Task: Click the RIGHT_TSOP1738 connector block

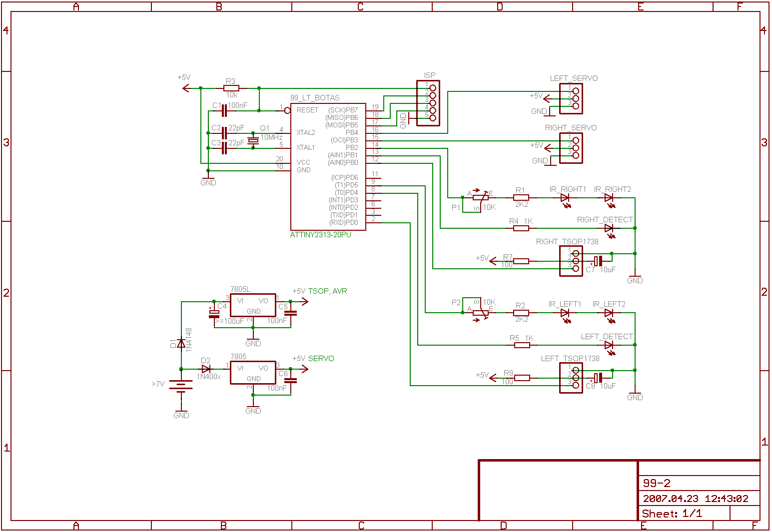Action: [571, 261]
